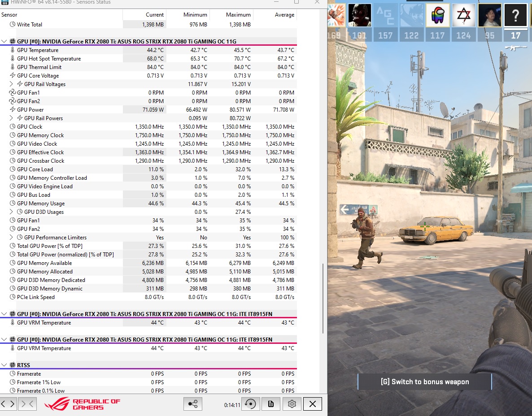The image size is (532, 416).
Task: Click the shrink layout arrows button
Action: (x=27, y=403)
